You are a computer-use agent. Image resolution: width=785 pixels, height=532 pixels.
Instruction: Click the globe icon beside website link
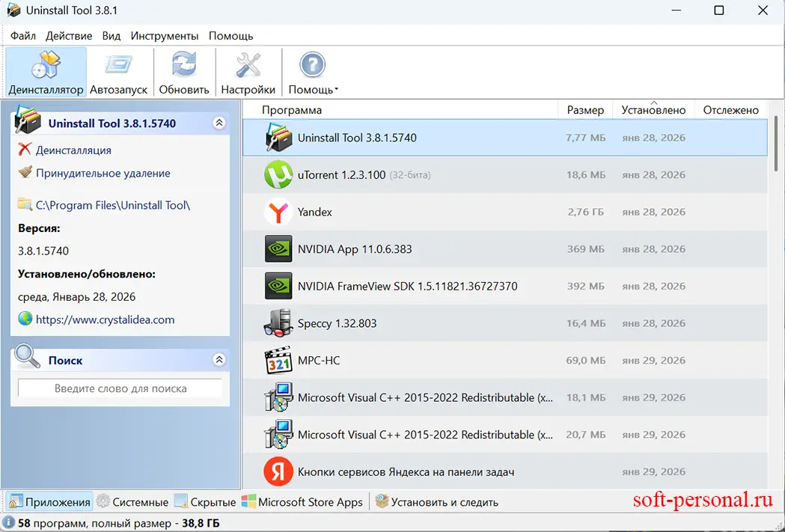tap(25, 318)
